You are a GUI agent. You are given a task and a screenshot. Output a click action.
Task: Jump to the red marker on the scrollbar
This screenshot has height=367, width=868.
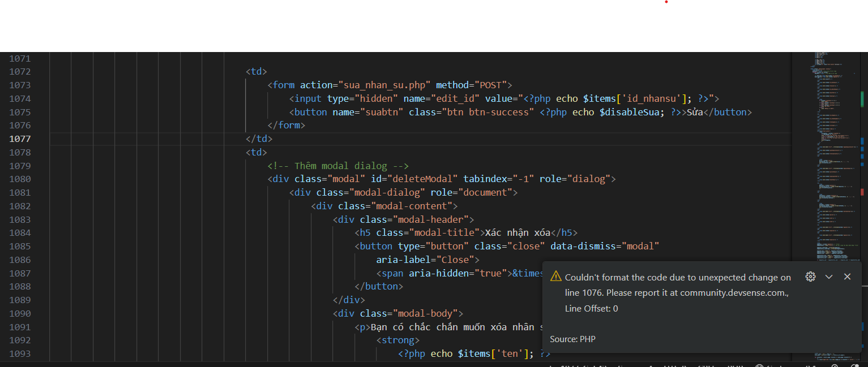point(862,192)
